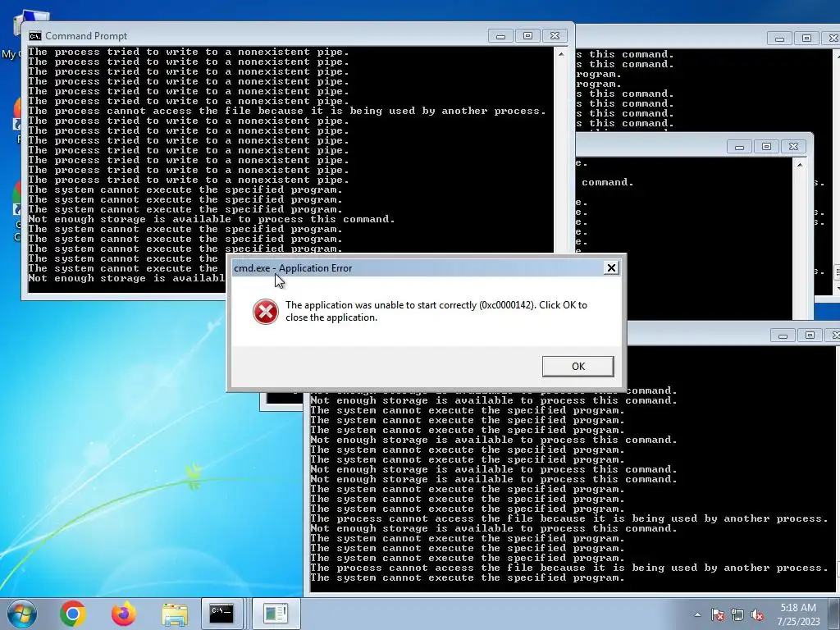Maximize the top-right background console window
840x630 pixels.
(807, 39)
